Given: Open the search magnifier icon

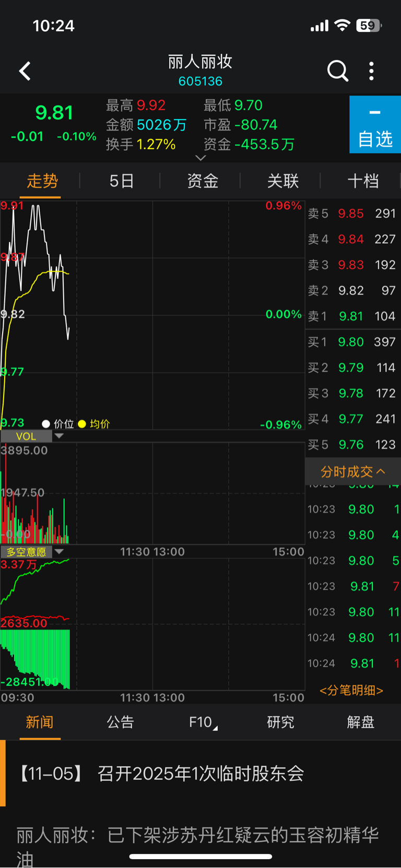Looking at the screenshot, I should point(337,71).
